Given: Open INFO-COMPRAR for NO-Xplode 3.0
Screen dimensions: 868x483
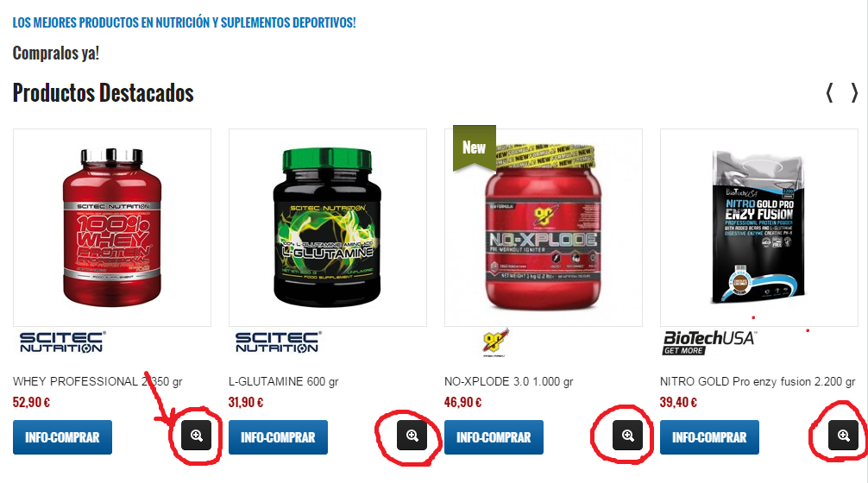Looking at the screenshot, I should point(494,437).
